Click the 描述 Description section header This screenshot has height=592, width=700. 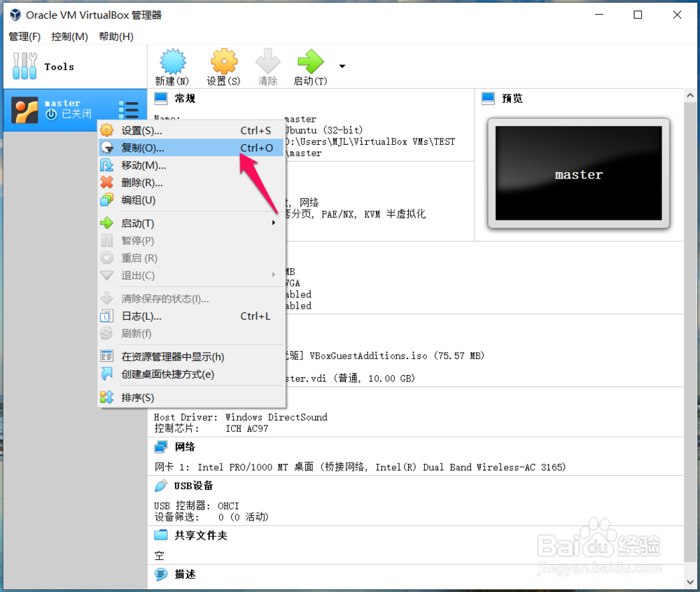click(x=185, y=574)
